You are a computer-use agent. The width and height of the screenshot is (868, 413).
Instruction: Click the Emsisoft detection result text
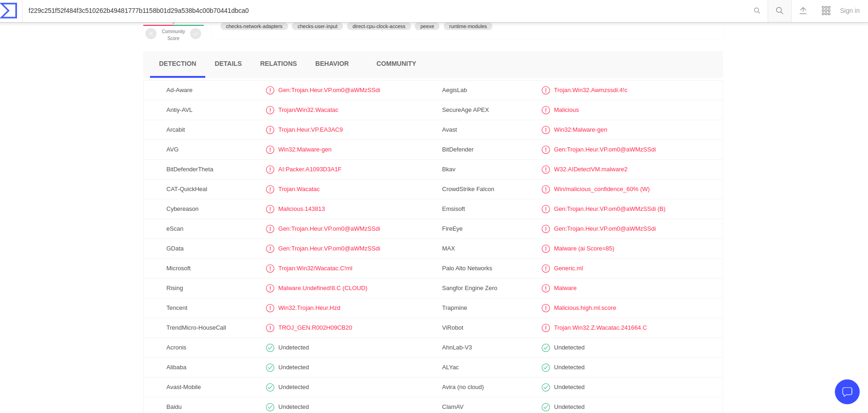click(610, 209)
